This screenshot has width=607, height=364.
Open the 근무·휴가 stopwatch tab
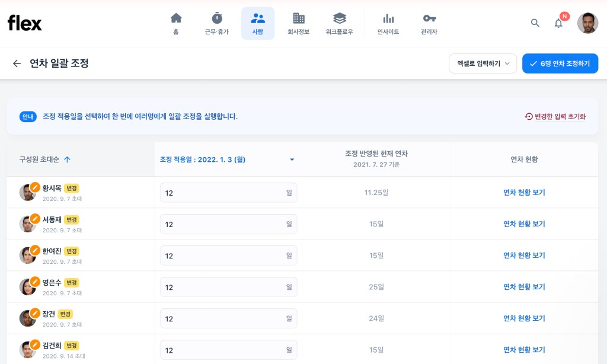pos(217,23)
